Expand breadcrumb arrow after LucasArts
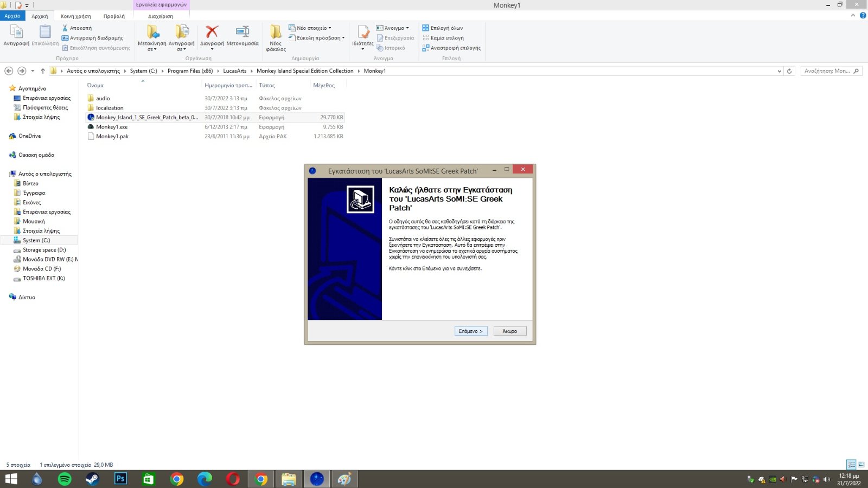Viewport: 868px width, 488px height. point(251,71)
